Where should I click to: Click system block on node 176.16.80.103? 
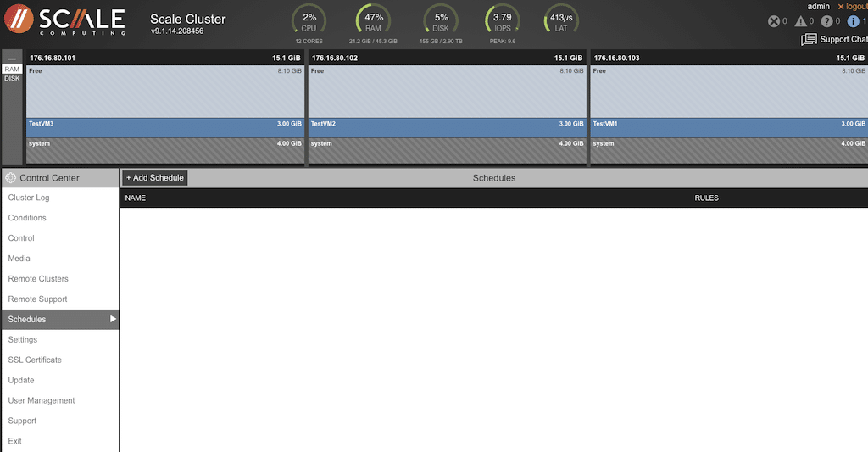point(730,151)
